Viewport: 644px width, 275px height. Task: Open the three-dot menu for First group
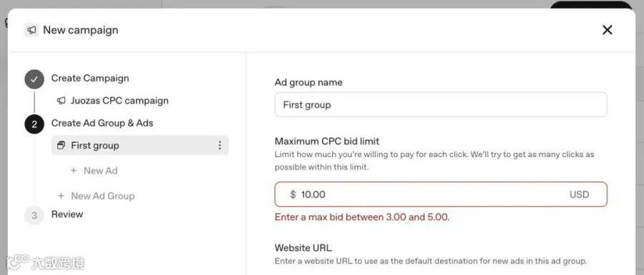(x=220, y=146)
